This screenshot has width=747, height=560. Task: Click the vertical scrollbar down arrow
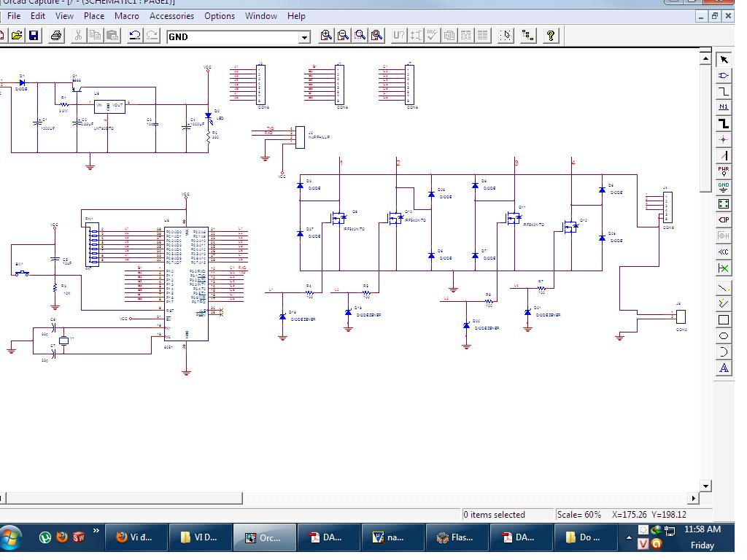pyautogui.click(x=705, y=486)
